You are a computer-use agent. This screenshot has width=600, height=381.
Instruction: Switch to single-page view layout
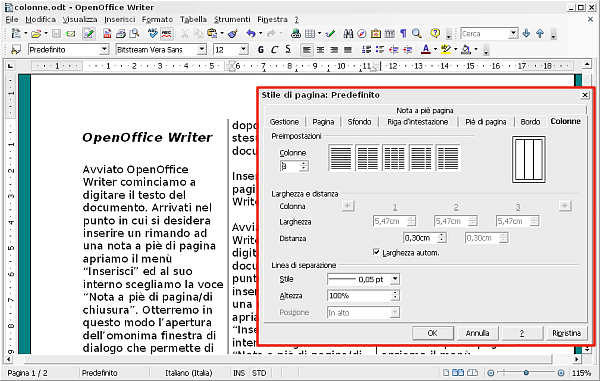point(446,373)
